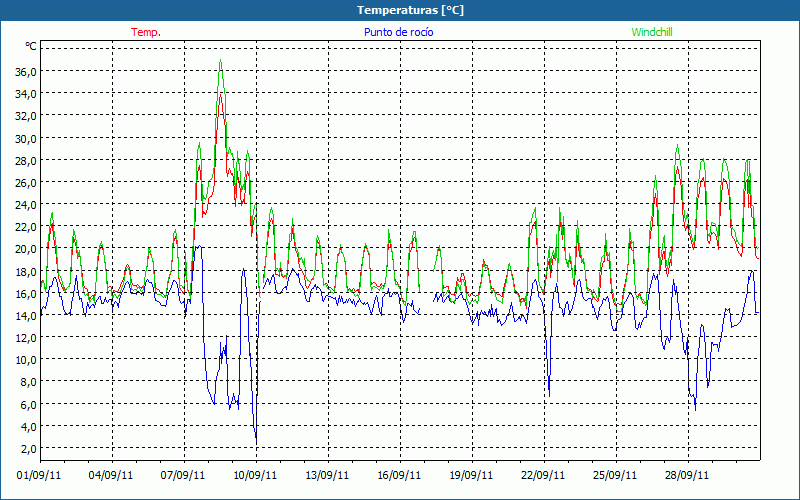
Task: Select the 26,0 y-axis value
Action: [x=26, y=182]
